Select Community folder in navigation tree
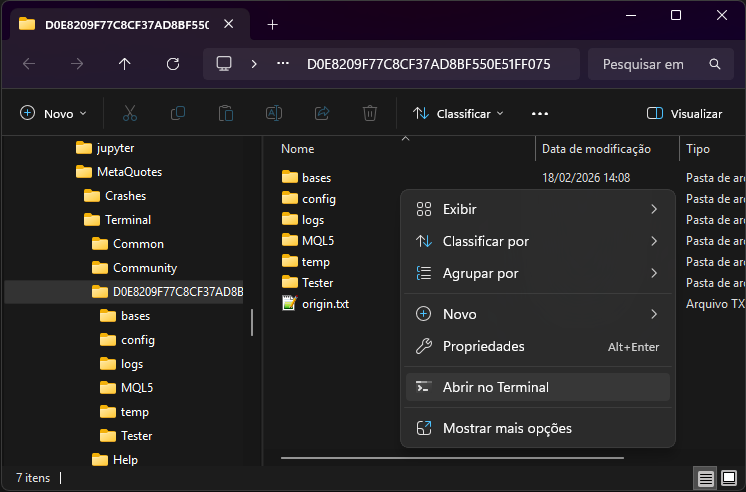This screenshot has width=746, height=492. point(134,268)
